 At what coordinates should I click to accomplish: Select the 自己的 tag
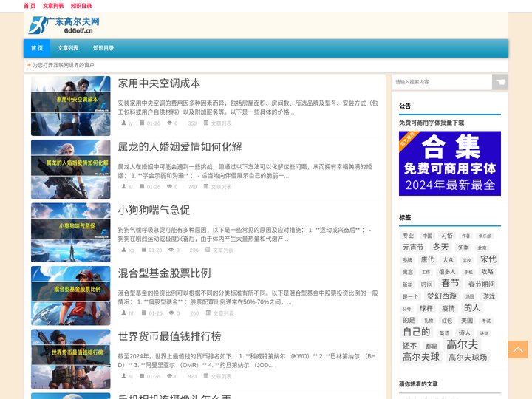(416, 332)
